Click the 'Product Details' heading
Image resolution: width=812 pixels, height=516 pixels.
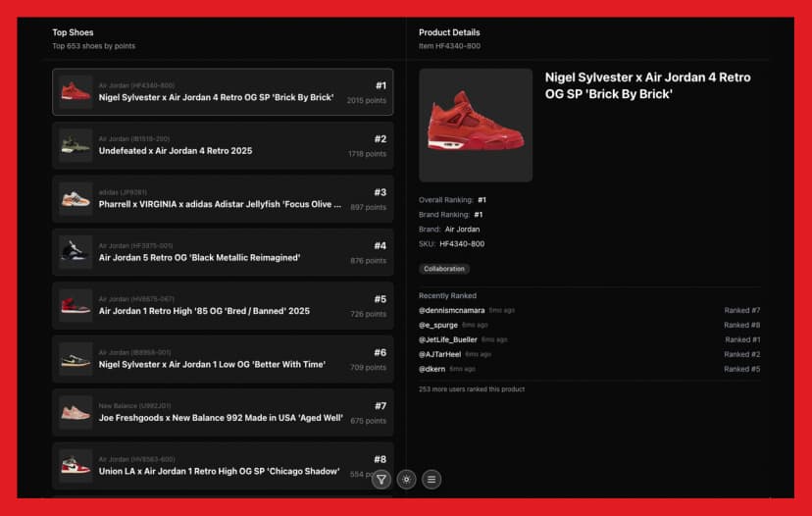(449, 32)
